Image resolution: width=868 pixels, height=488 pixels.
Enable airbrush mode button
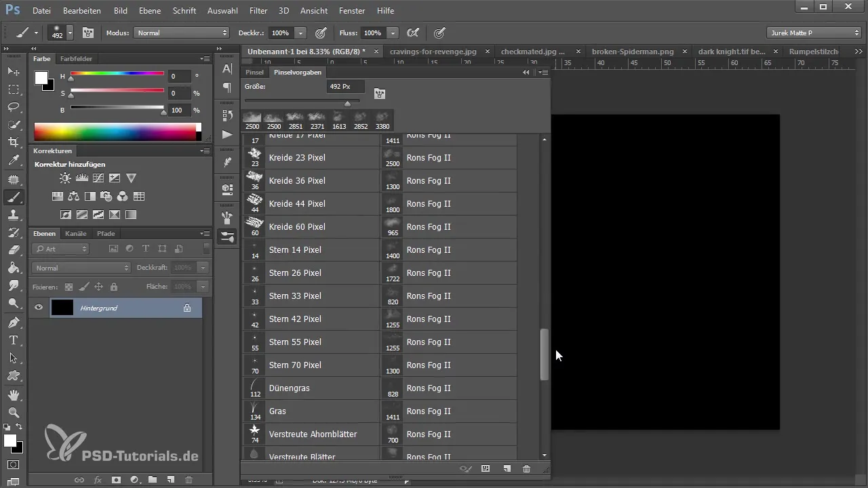coord(412,33)
